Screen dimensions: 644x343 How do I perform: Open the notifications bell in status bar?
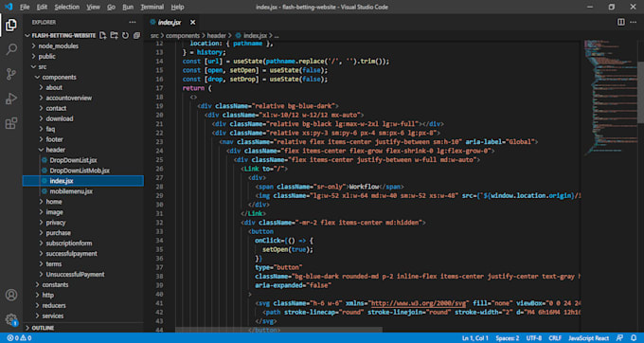[634, 338]
